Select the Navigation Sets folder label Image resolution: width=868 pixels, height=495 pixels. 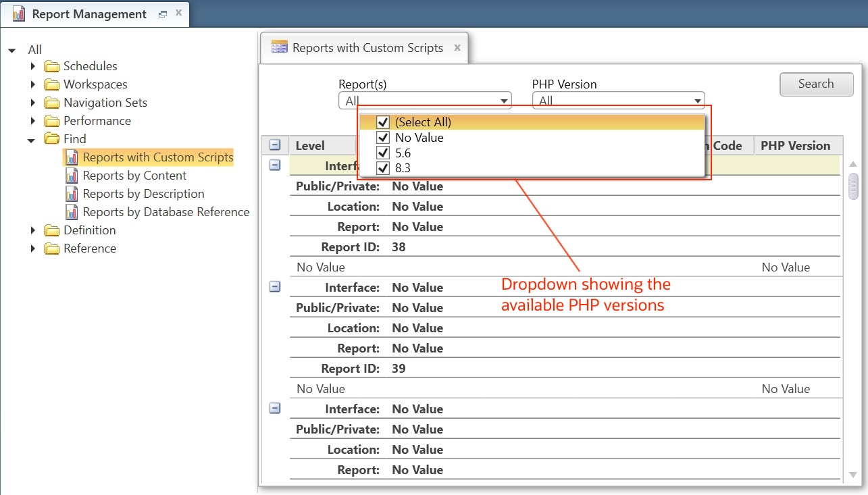105,103
